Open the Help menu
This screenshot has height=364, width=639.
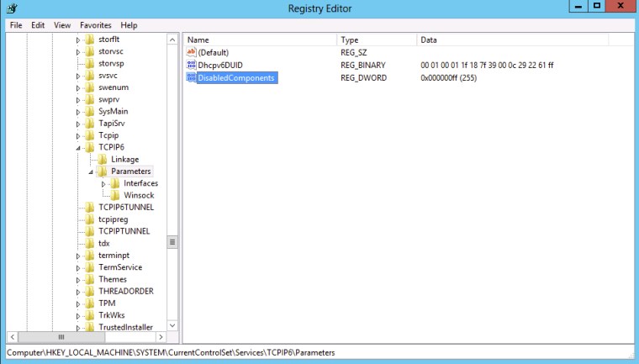click(129, 25)
